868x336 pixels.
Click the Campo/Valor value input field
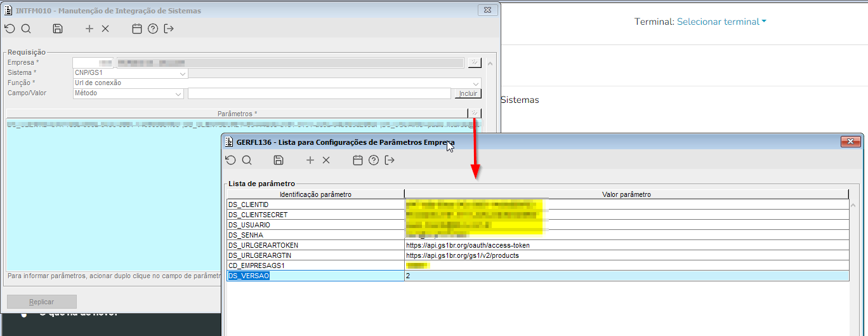(x=319, y=93)
